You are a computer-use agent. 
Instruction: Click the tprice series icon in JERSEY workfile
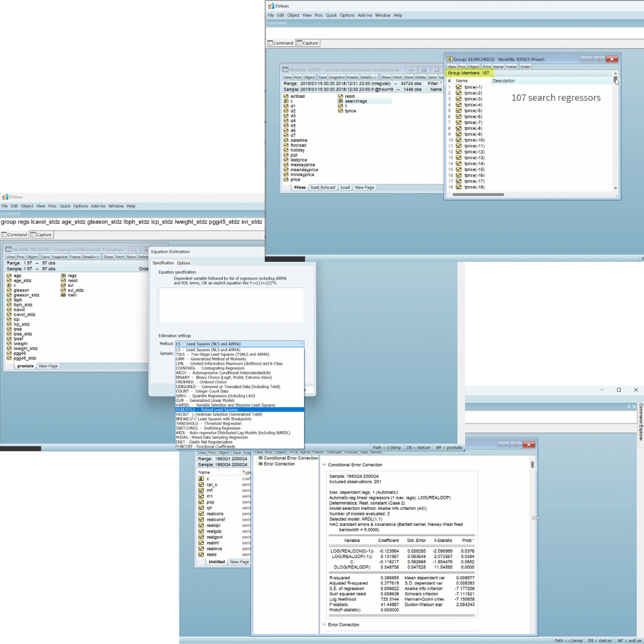coord(340,111)
